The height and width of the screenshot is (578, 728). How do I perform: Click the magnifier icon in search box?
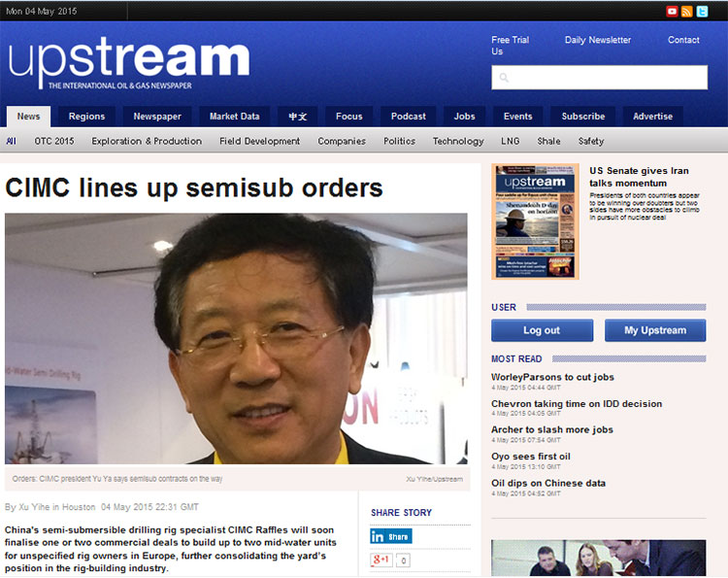coord(504,78)
